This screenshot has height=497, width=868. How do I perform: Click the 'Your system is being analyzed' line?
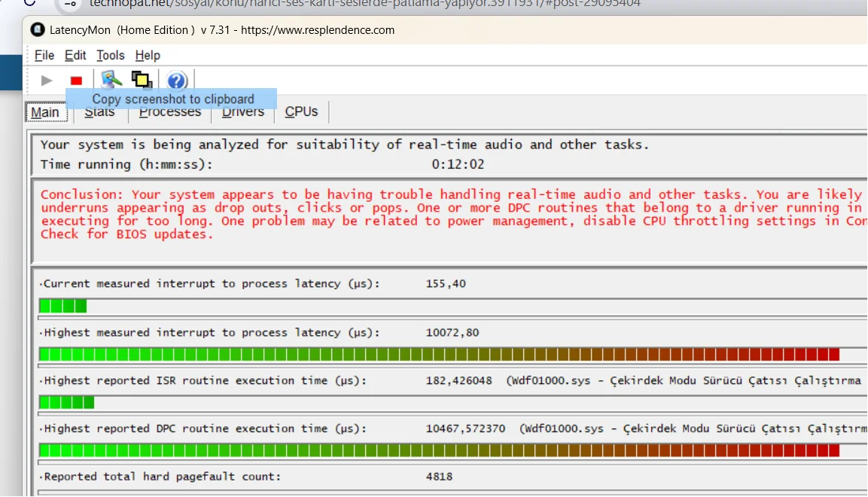[x=344, y=145]
